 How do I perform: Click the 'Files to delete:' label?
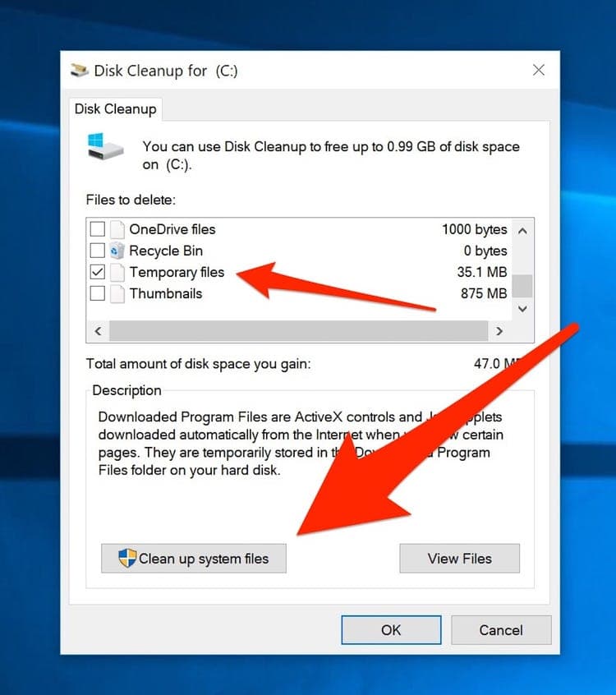coord(131,200)
